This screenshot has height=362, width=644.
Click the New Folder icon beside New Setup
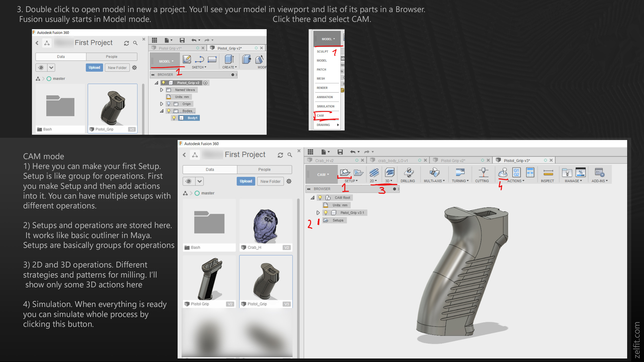tap(358, 172)
